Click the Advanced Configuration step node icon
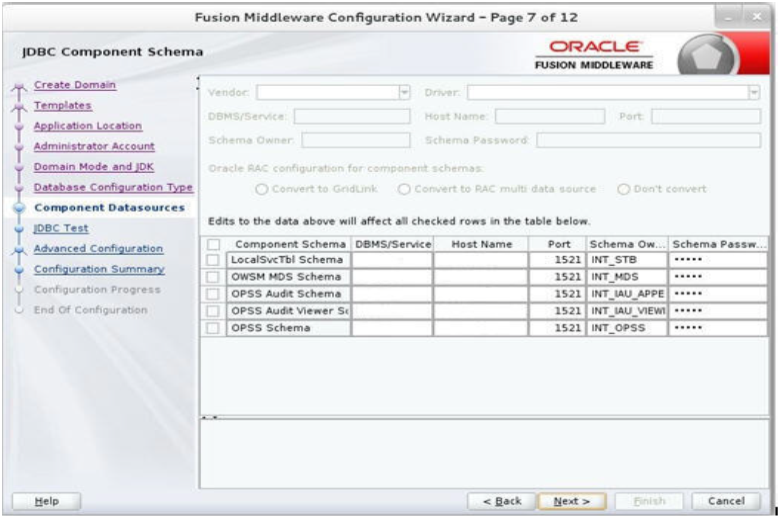780x517 pixels. [19, 250]
